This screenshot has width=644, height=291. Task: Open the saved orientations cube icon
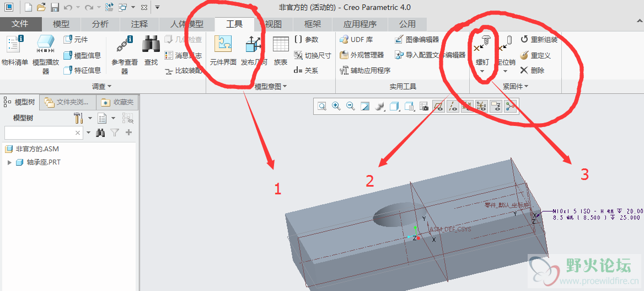point(394,107)
